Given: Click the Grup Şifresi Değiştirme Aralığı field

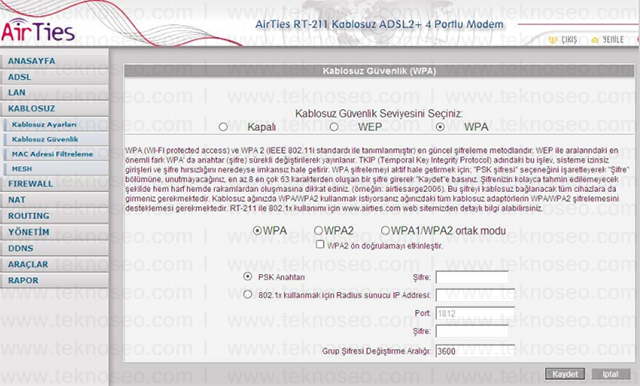Looking at the screenshot, I should [475, 351].
